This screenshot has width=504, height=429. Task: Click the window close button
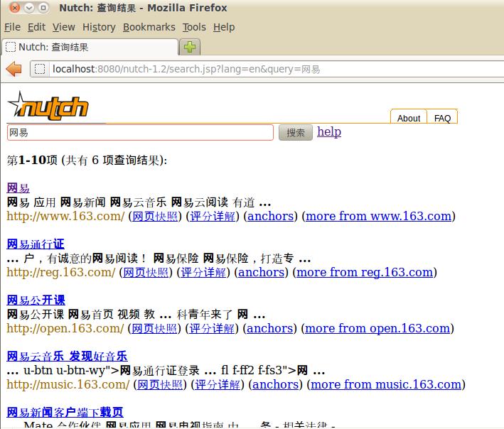pos(14,7)
